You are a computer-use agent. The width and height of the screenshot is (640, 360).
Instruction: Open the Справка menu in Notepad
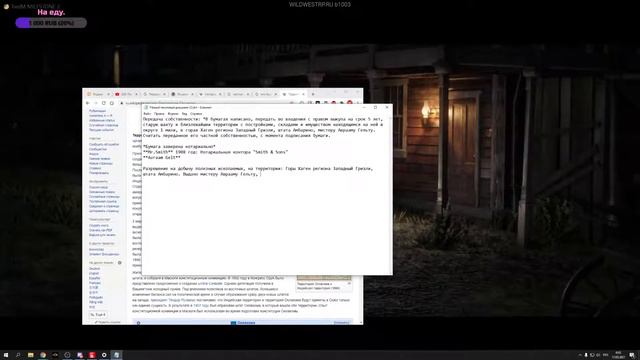pyautogui.click(x=196, y=113)
